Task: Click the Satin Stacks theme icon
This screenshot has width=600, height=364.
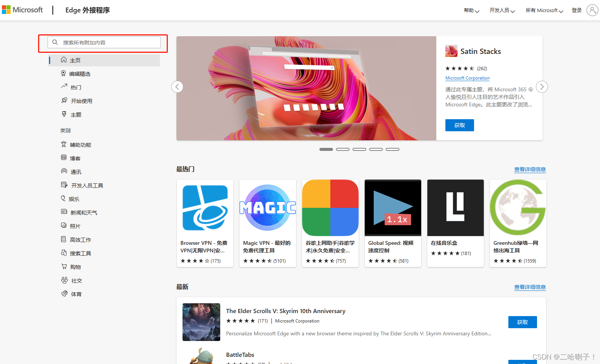Action: click(x=451, y=51)
